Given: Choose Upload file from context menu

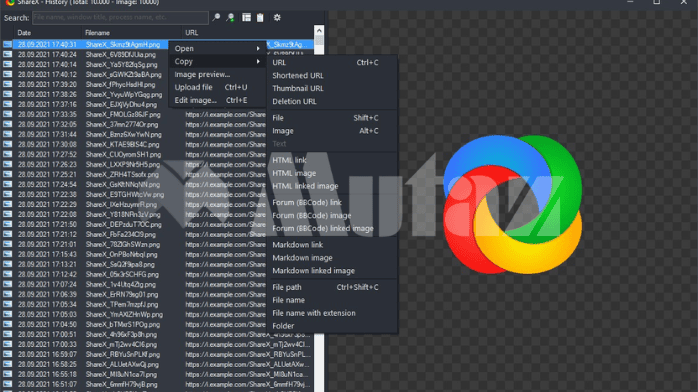Looking at the screenshot, I should (217, 87).
